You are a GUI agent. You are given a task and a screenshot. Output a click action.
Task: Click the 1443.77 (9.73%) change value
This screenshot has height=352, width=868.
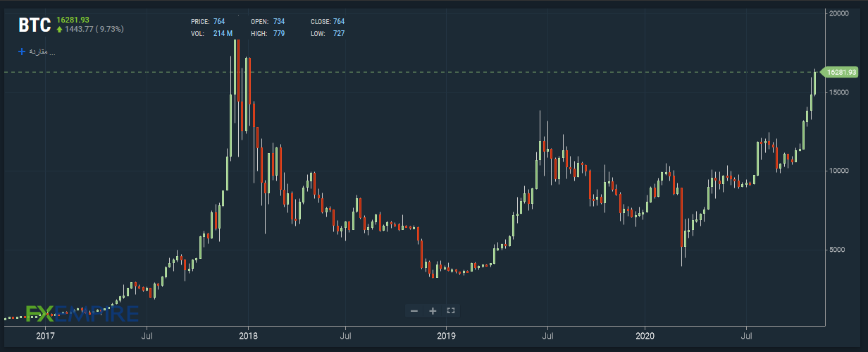[x=94, y=30]
